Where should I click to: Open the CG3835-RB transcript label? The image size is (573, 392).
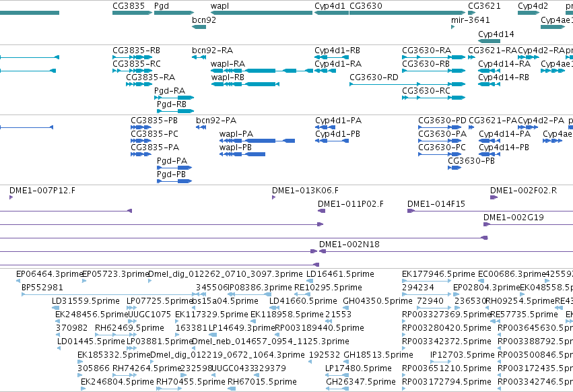pyautogui.click(x=136, y=50)
